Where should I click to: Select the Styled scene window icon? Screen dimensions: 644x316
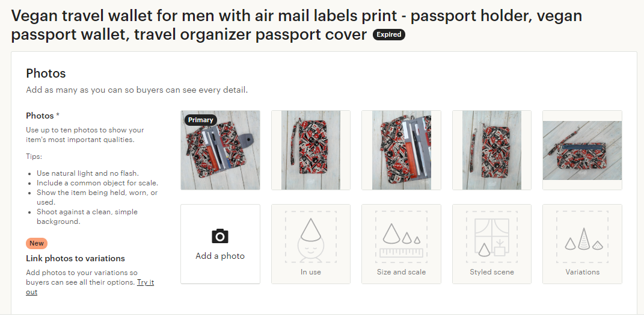coord(492,237)
